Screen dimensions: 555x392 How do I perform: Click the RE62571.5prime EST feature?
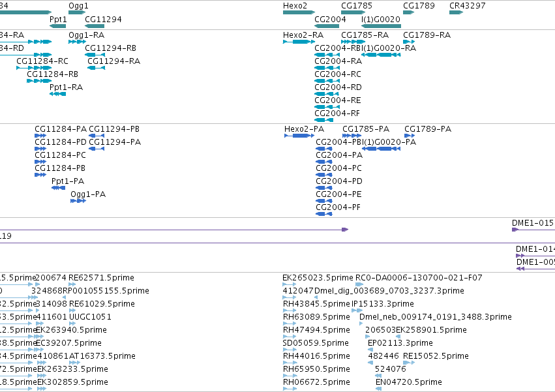tap(72, 284)
